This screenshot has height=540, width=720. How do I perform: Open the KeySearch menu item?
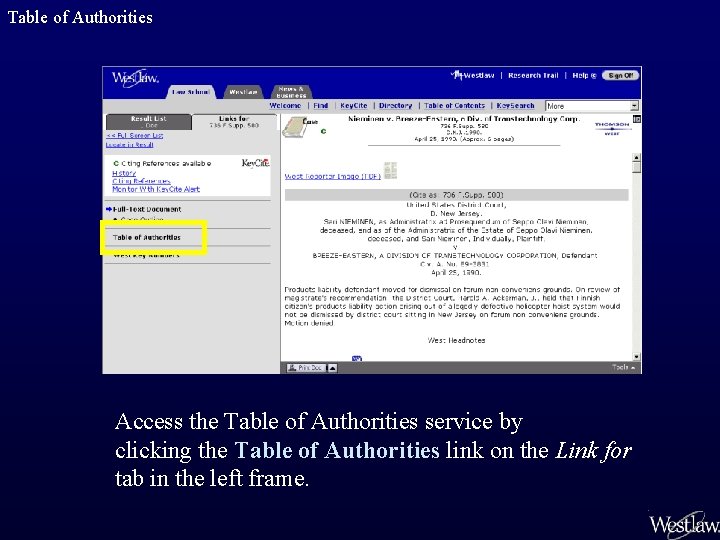coord(515,106)
